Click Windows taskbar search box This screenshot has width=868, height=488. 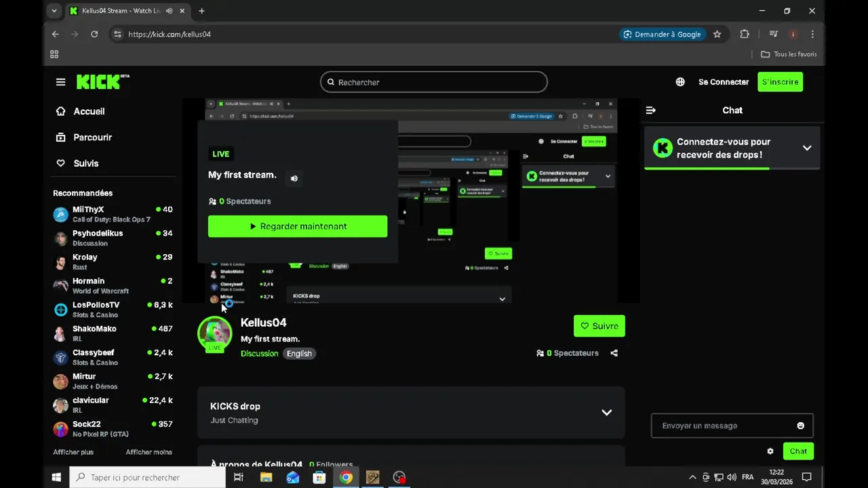point(147,477)
